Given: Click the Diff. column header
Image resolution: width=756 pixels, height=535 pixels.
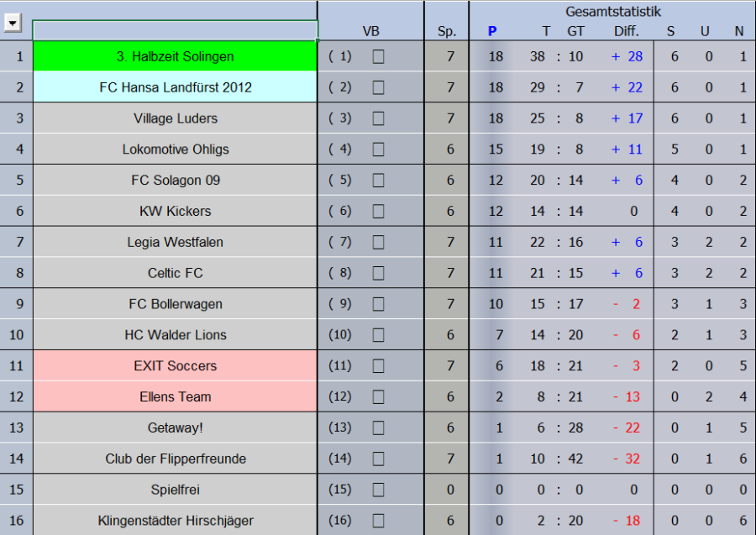Looking at the screenshot, I should [x=626, y=32].
